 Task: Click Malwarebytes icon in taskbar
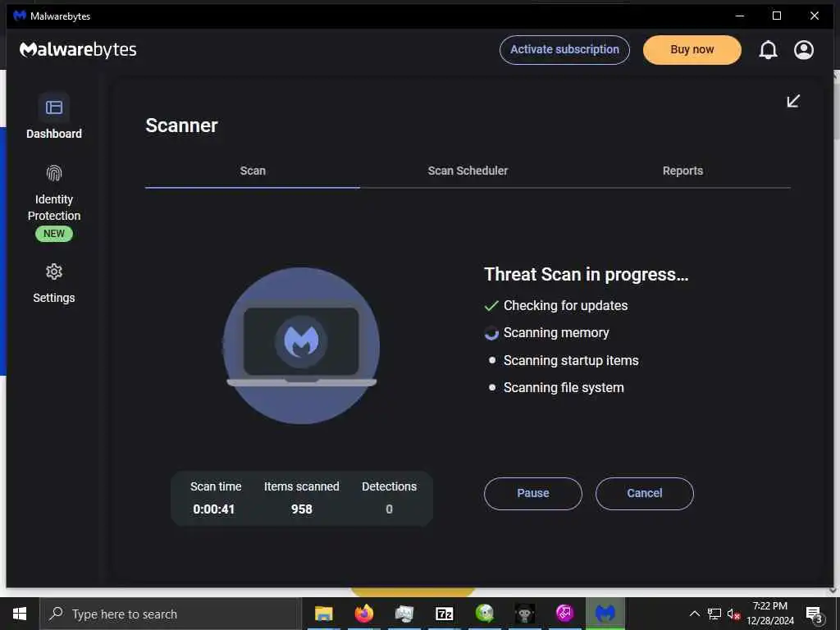(x=605, y=614)
